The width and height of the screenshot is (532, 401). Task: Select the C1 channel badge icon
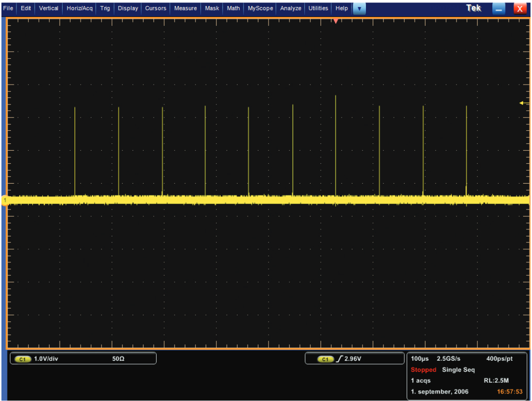22,358
